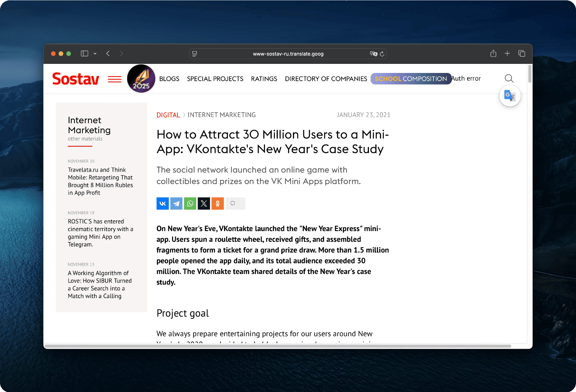This screenshot has width=576, height=392.
Task: Click the horizontal scrollbar at the bottom
Action: coord(278,346)
